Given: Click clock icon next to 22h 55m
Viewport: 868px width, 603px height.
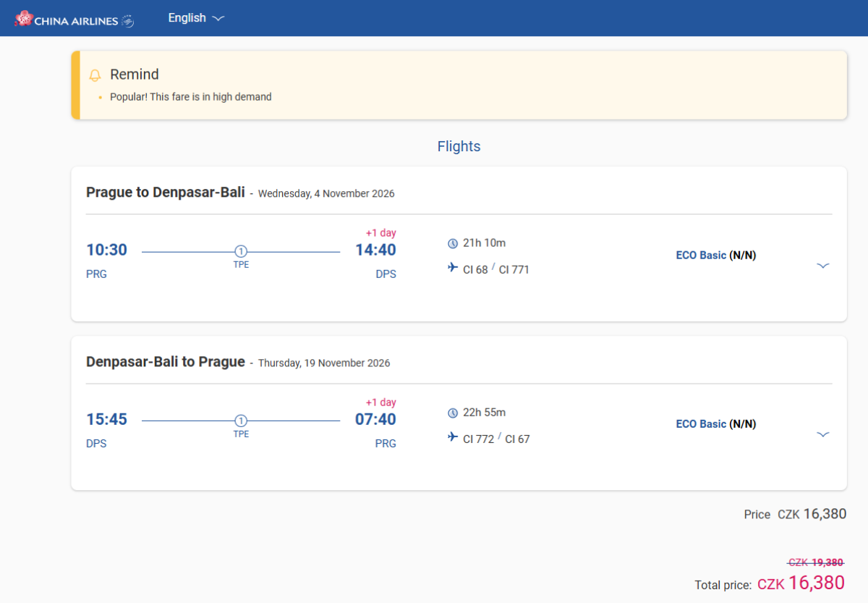Looking at the screenshot, I should [x=453, y=413].
